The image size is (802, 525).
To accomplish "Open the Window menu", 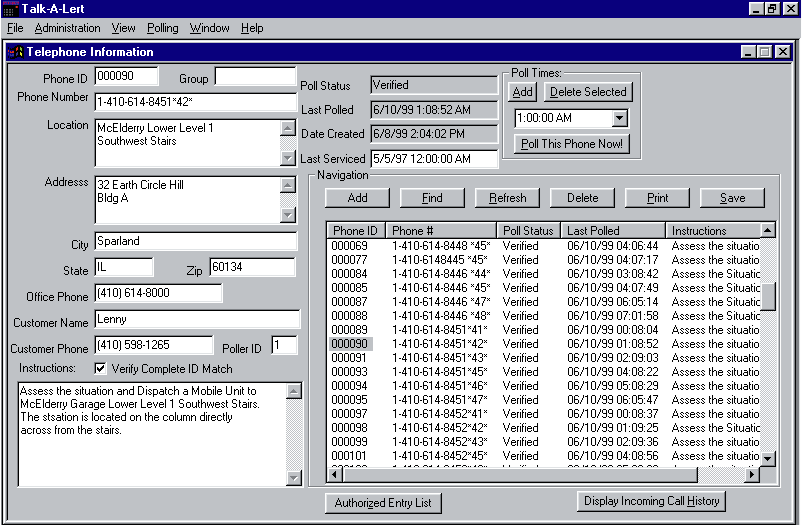I will [x=210, y=28].
